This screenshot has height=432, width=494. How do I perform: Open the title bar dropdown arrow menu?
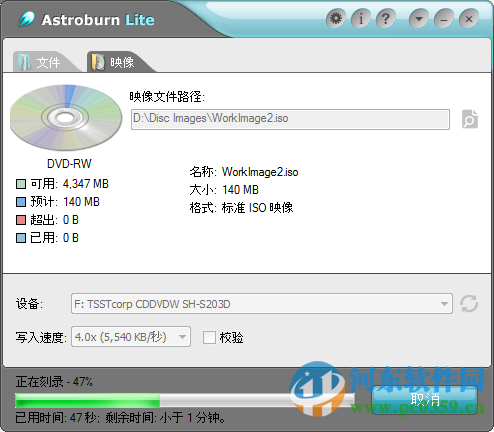click(x=419, y=19)
